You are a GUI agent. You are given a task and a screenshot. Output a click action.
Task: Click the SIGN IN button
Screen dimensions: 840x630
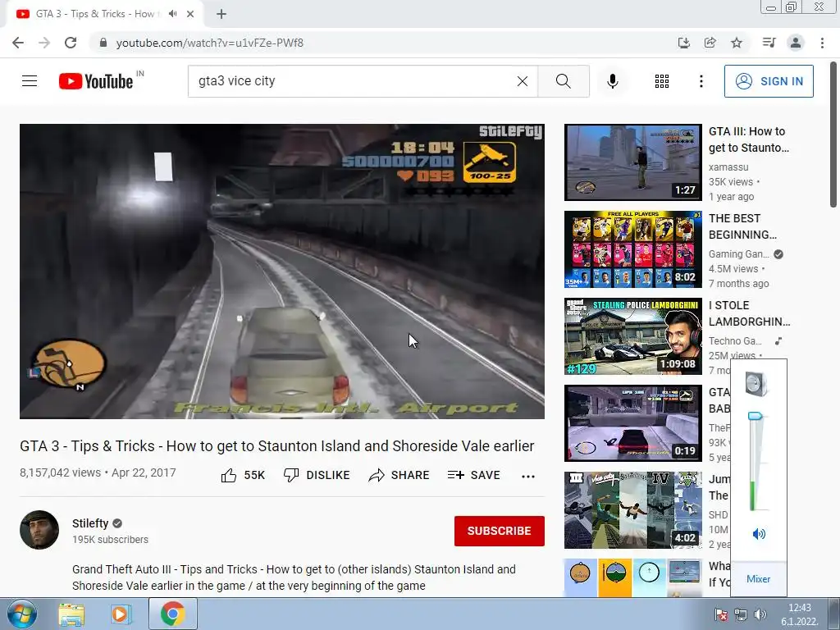click(768, 81)
